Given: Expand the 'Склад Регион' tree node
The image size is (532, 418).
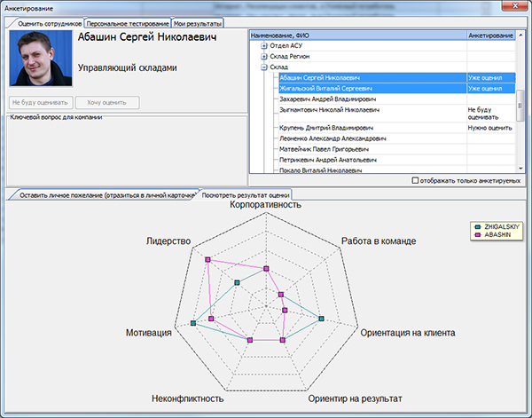Looking at the screenshot, I should 263,56.
